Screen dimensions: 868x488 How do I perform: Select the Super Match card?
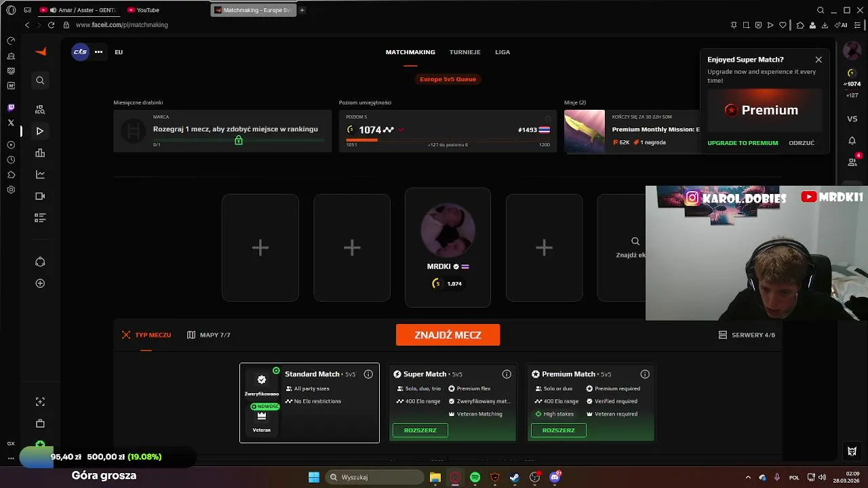[452, 403]
